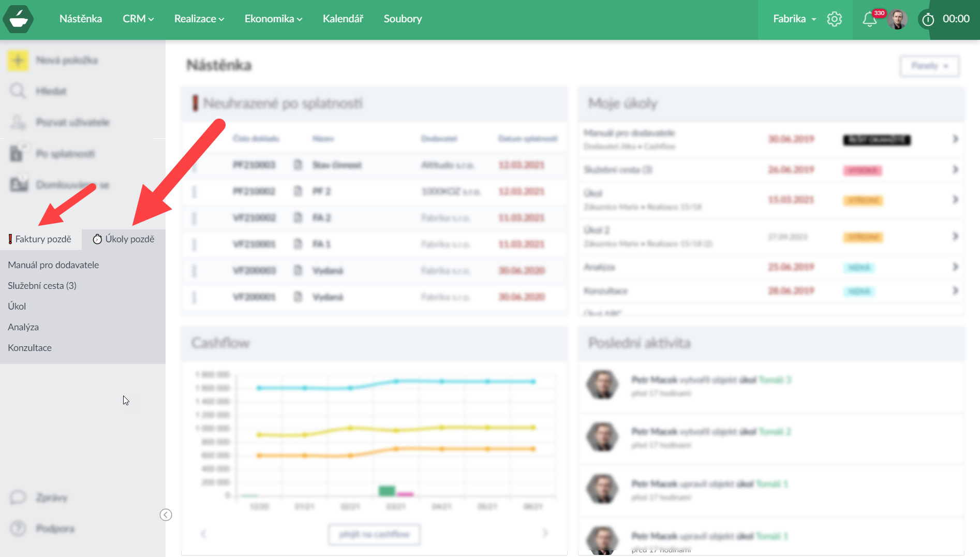Click the Konzultace task entry
980x557 pixels.
(x=29, y=348)
